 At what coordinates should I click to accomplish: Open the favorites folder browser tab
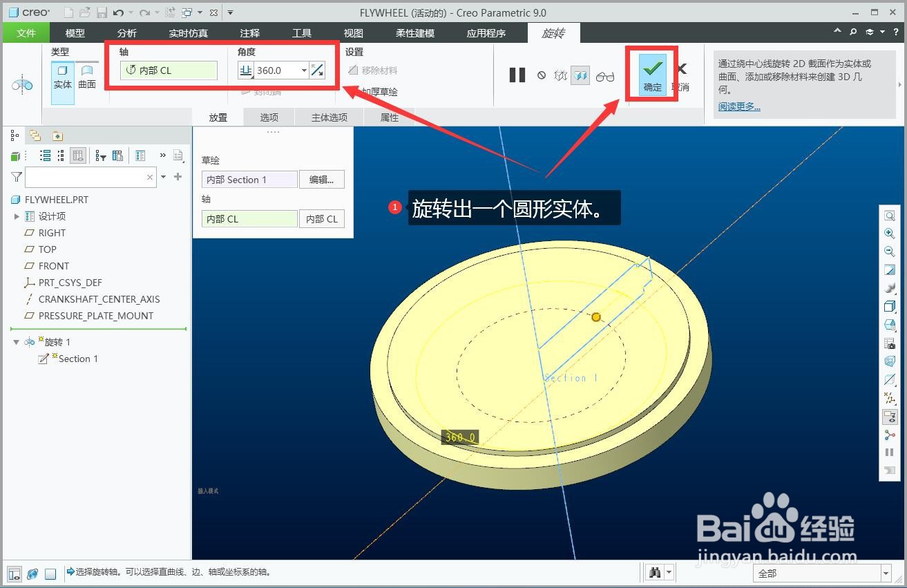[57, 136]
